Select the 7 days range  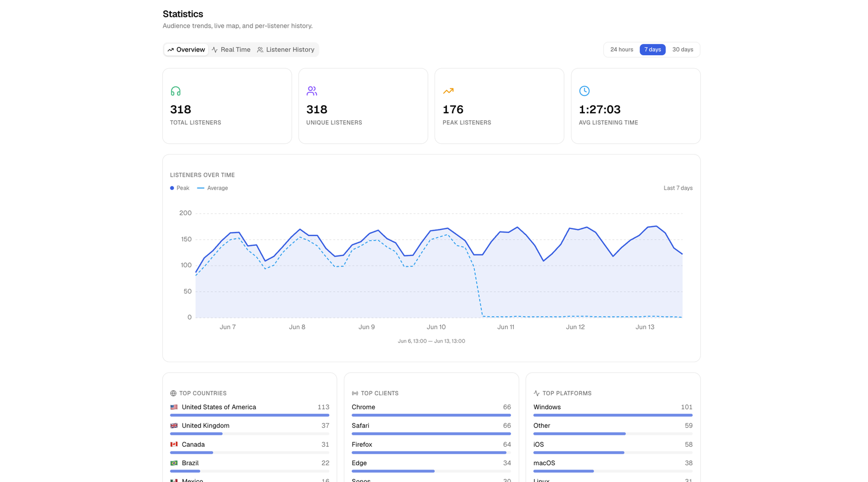(653, 50)
